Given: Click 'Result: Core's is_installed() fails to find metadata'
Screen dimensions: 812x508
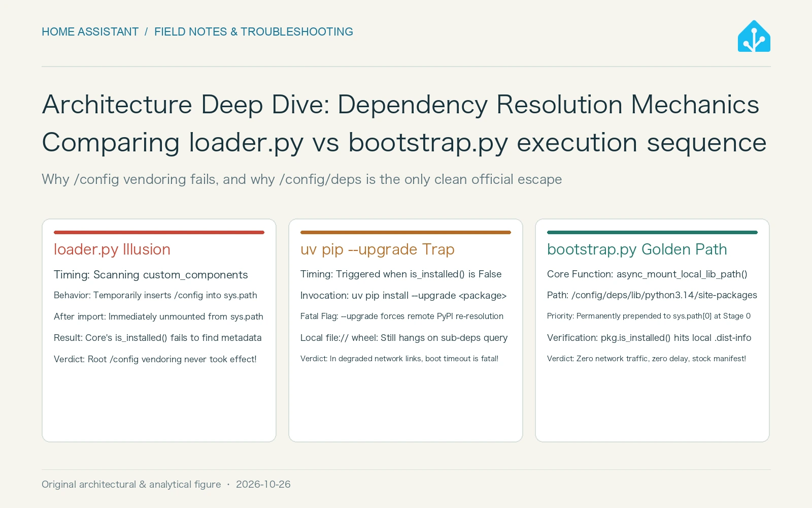Looking at the screenshot, I should 158,338.
